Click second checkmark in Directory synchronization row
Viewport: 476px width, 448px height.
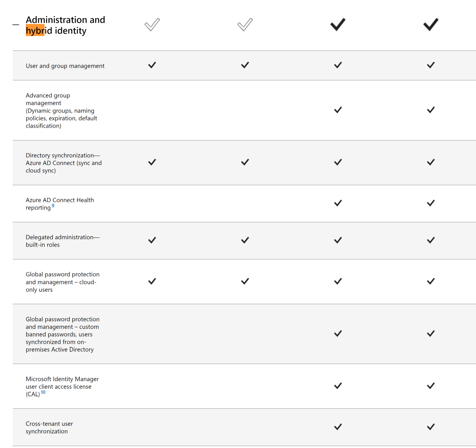click(x=245, y=162)
